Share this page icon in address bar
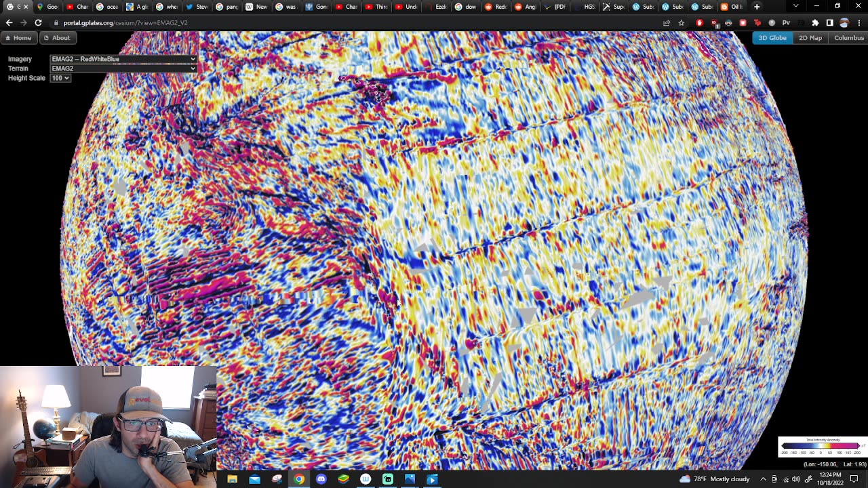This screenshot has width=868, height=488. pyautogui.click(x=667, y=23)
